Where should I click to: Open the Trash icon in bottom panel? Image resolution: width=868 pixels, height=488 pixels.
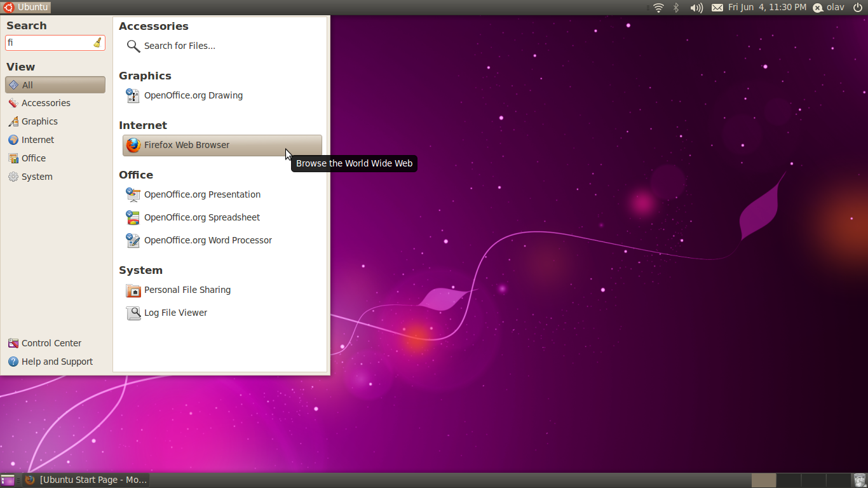click(x=860, y=480)
